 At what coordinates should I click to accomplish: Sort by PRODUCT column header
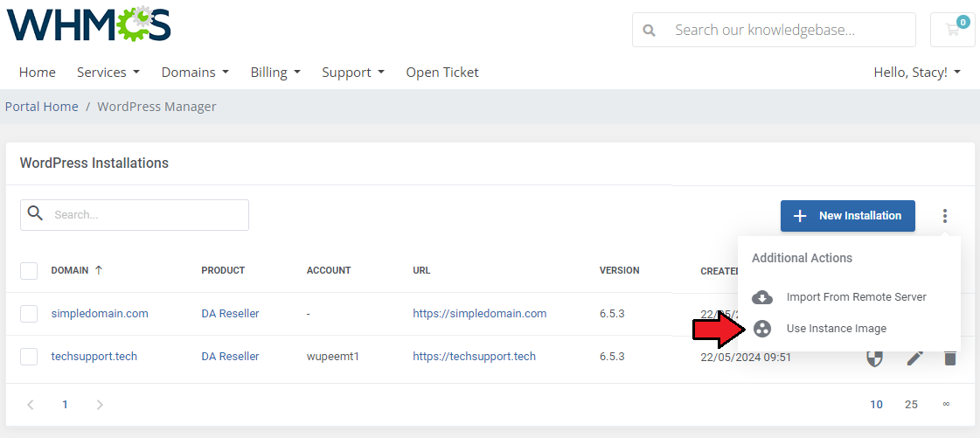point(223,270)
